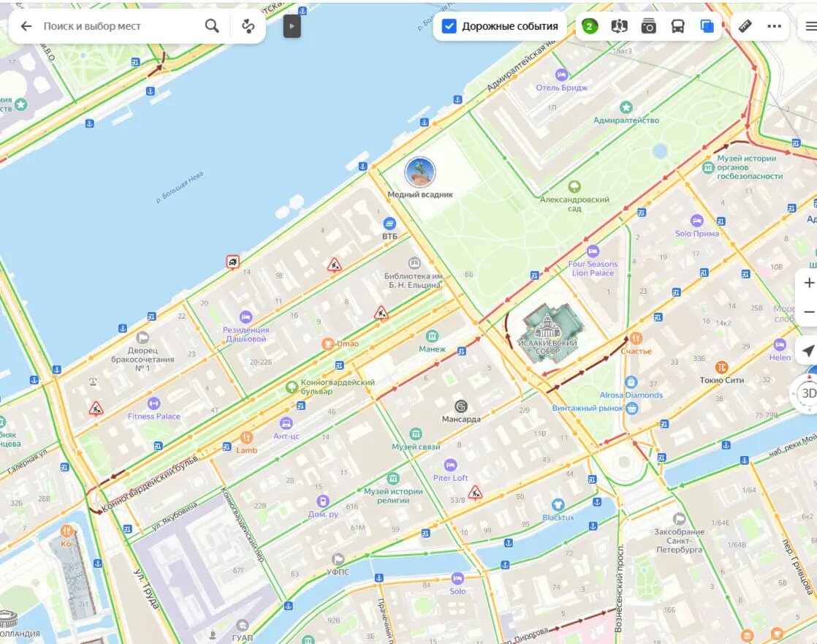The height and width of the screenshot is (644, 817).
Task: Click the Винтажный рынок label
Action: pos(588,409)
